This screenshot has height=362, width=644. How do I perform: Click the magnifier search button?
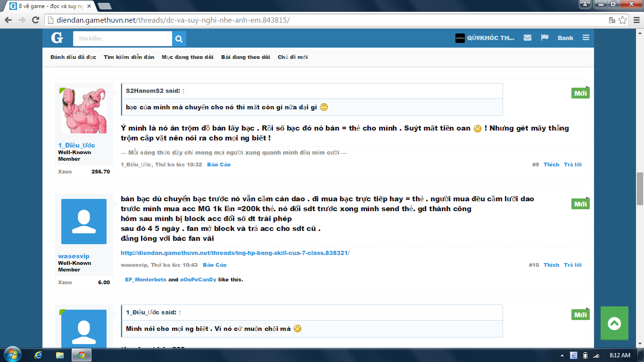(x=179, y=39)
